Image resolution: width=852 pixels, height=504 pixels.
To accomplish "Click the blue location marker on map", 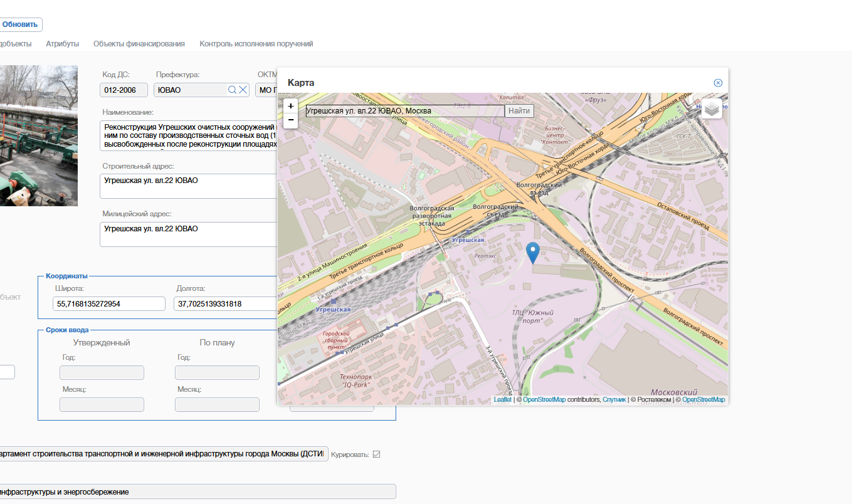I will click(x=533, y=253).
